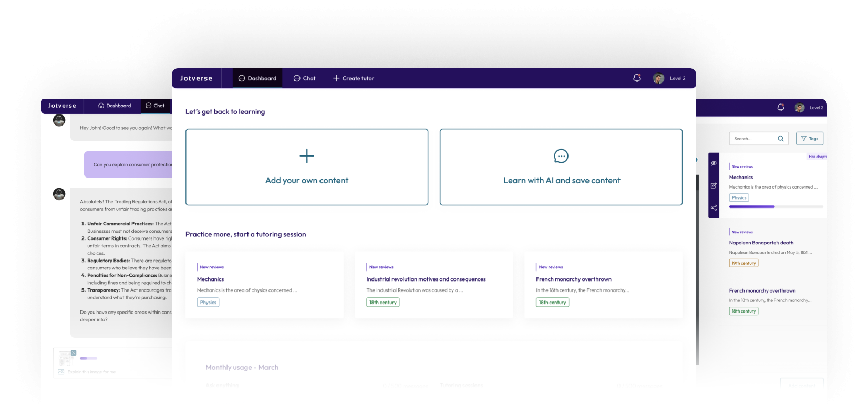The height and width of the screenshot is (406, 868).
Task: Open the Chat tab in the left window
Action: click(x=155, y=106)
